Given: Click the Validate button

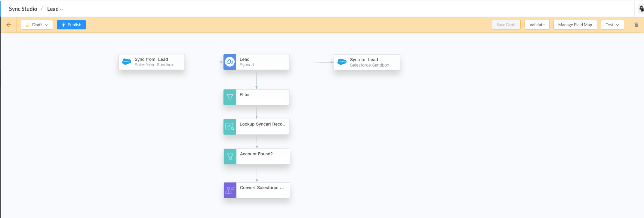Looking at the screenshot, I should click(537, 25).
